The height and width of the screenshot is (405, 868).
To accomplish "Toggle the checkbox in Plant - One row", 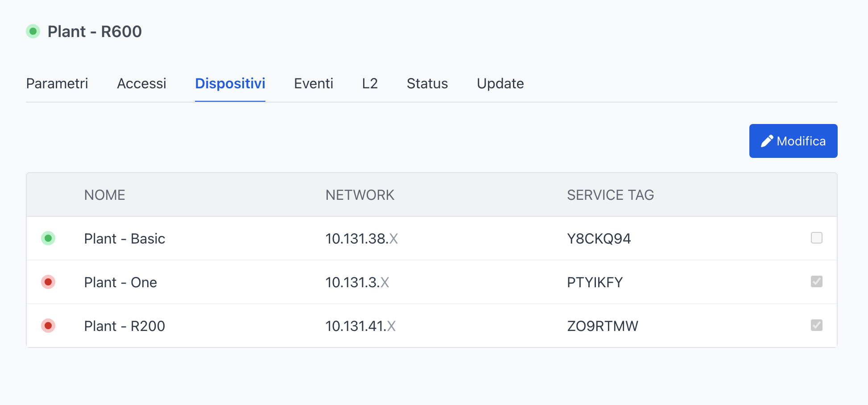I will 816,282.
